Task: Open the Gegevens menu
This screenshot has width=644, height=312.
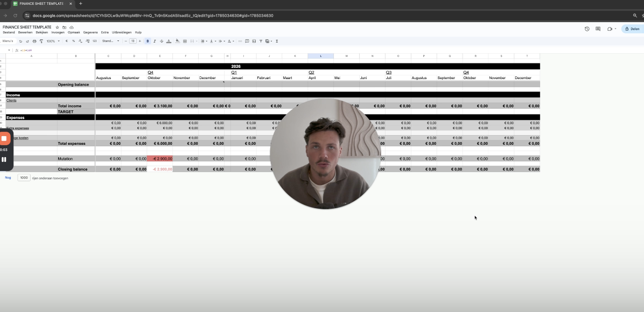Action: tap(90, 32)
